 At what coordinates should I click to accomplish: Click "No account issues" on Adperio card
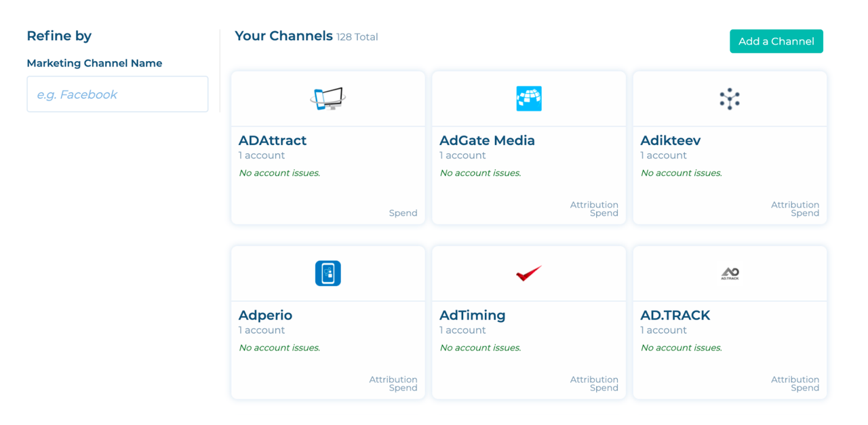(279, 348)
